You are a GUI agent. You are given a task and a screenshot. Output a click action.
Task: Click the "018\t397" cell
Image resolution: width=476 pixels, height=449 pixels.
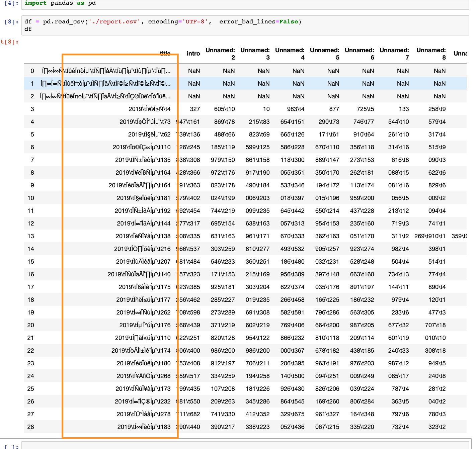click(x=293, y=198)
